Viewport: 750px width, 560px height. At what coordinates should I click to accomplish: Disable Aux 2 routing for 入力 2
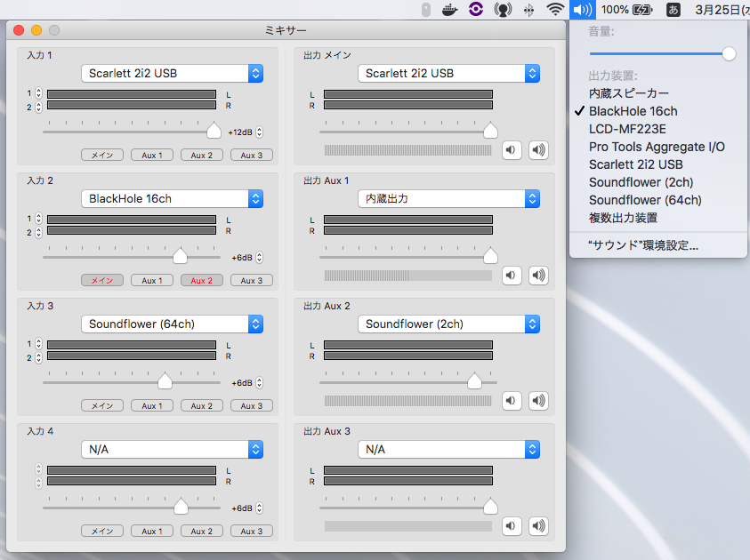pos(202,281)
